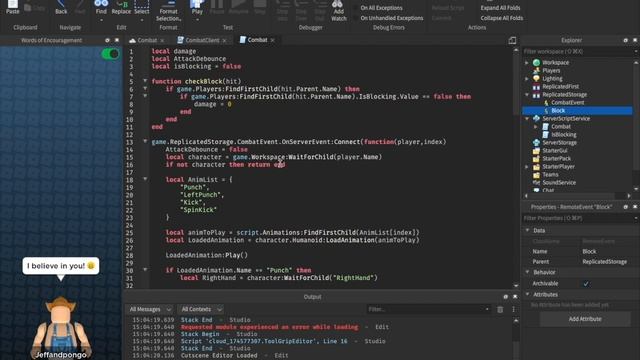Clear output with the trash icon
640x360 pixels.
click(x=500, y=309)
